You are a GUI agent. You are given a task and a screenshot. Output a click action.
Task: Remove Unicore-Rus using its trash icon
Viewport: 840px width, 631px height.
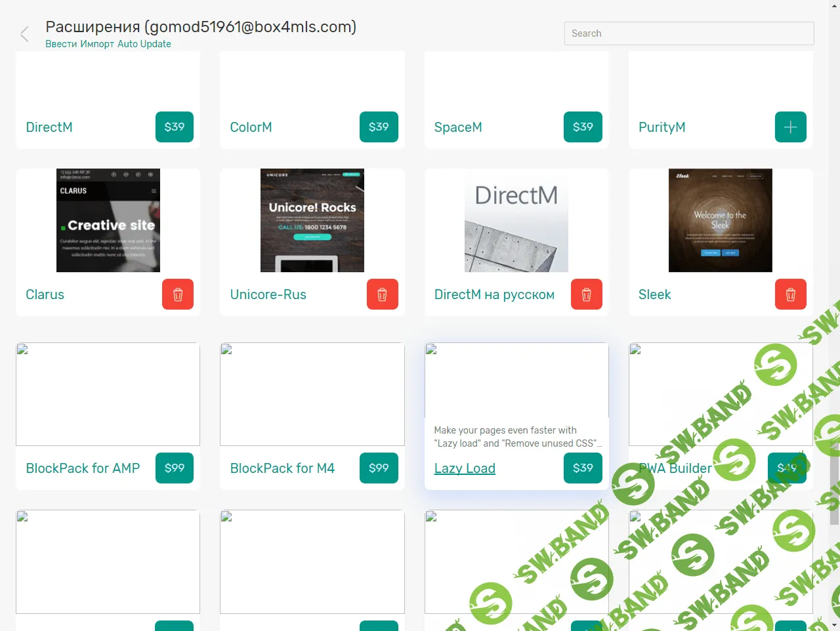382,295
